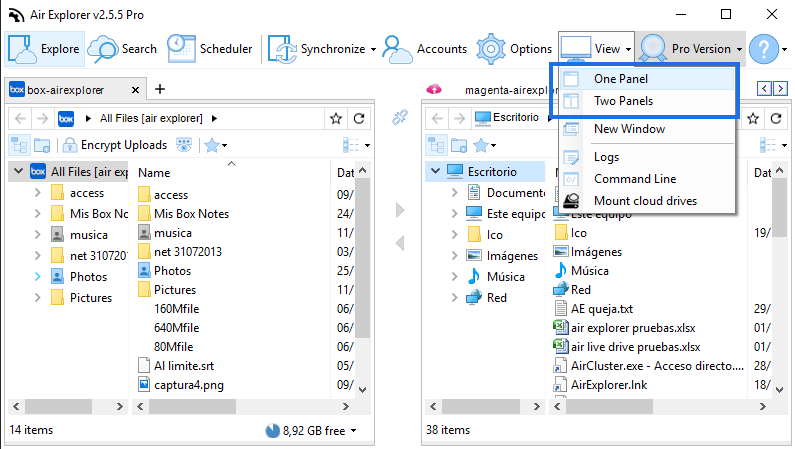
Task: Select Two Panels from View menu
Action: [x=647, y=101]
